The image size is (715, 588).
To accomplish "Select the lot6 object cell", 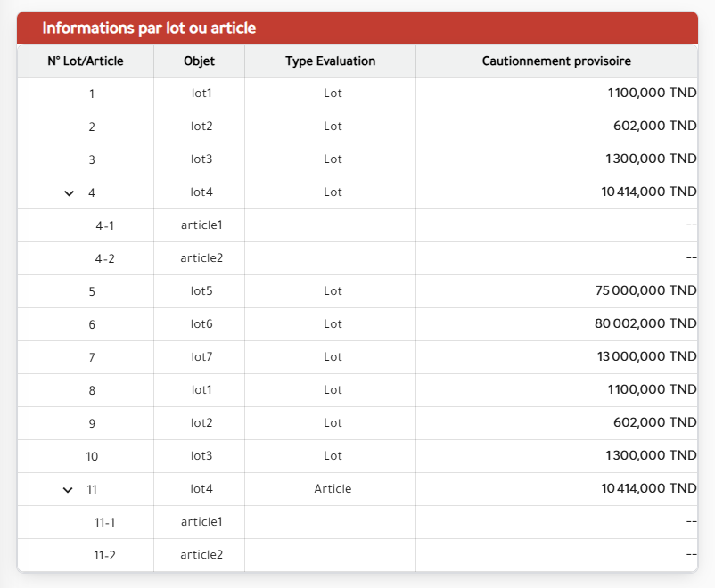I will 201,324.
